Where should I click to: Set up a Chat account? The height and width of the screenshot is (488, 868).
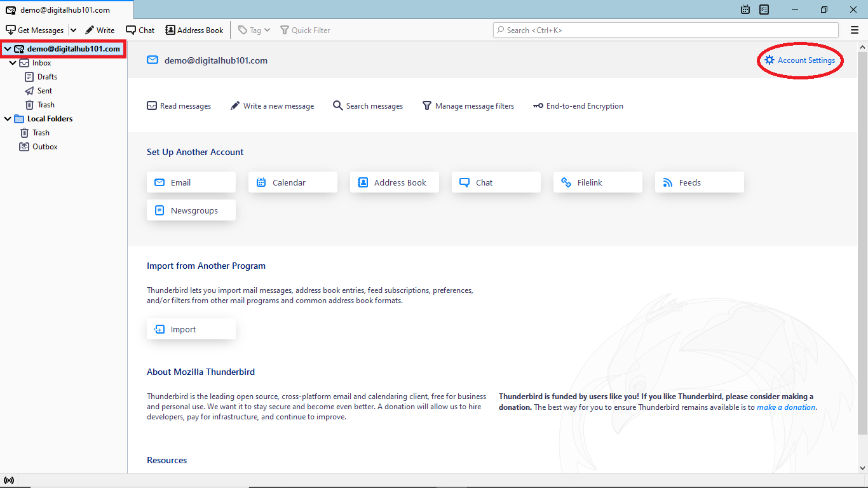coord(496,182)
